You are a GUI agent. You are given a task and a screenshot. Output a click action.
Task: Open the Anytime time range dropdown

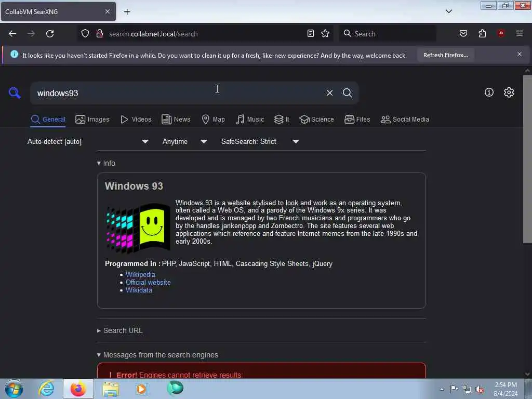pos(184,141)
